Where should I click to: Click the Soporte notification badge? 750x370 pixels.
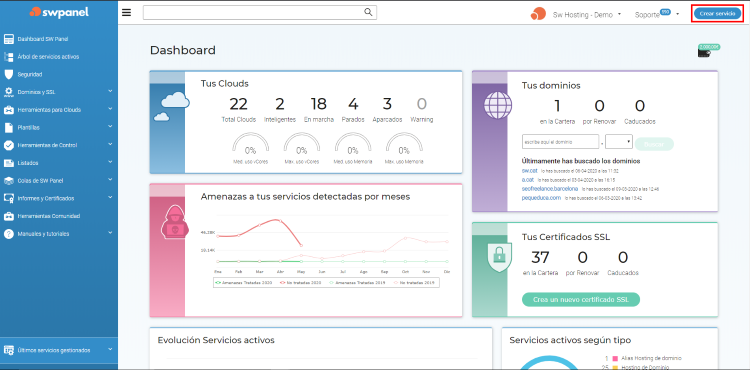click(x=665, y=11)
